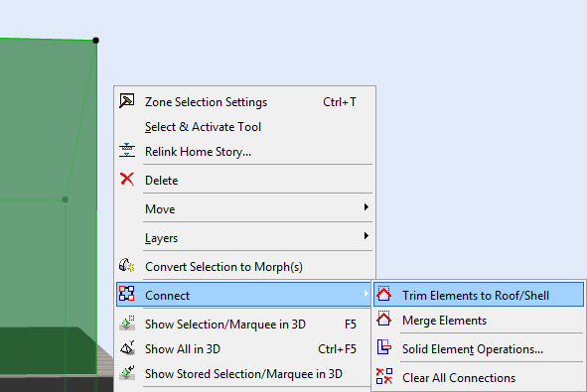Click the Convert Selection to Morph icon

pos(127,265)
